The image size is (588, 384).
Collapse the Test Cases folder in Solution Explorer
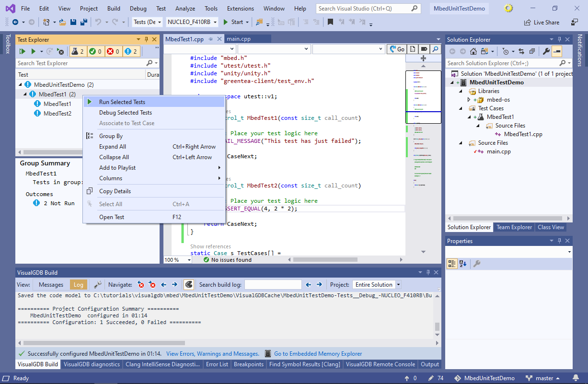pos(461,108)
